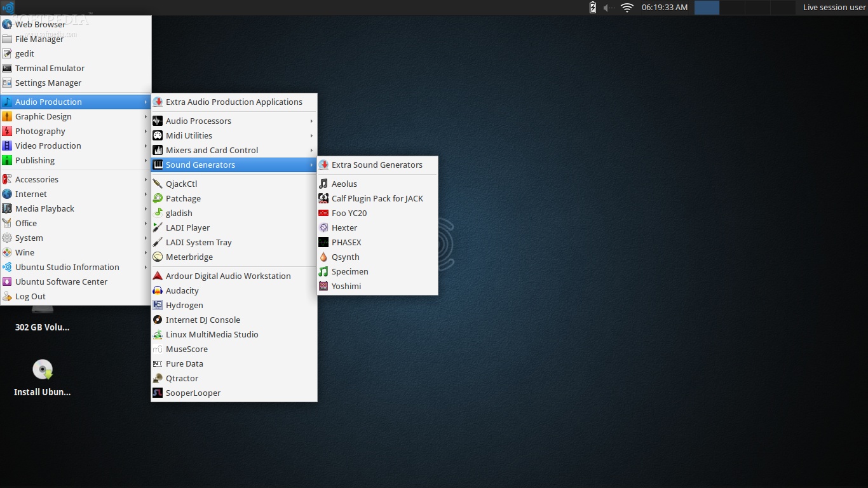Click the Yoshimi icon
Image resolution: width=868 pixels, height=488 pixels.
(323, 286)
